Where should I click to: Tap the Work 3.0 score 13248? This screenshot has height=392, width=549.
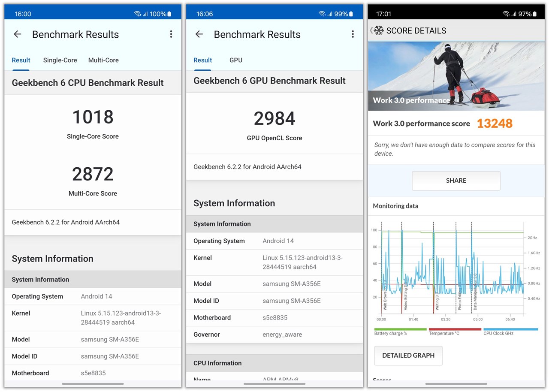[x=495, y=124]
